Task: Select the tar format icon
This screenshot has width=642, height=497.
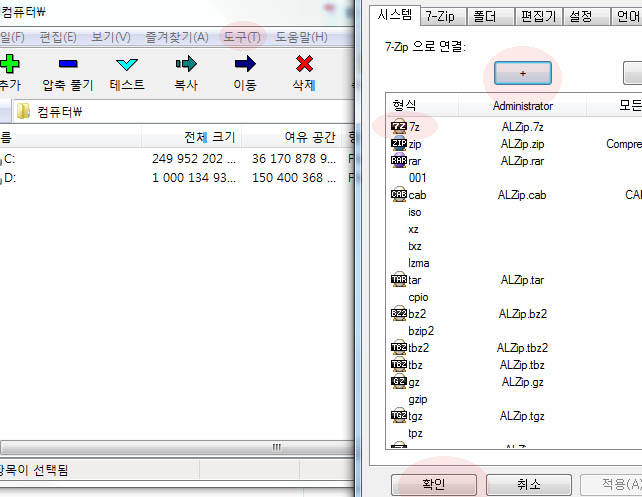Action: coord(399,280)
